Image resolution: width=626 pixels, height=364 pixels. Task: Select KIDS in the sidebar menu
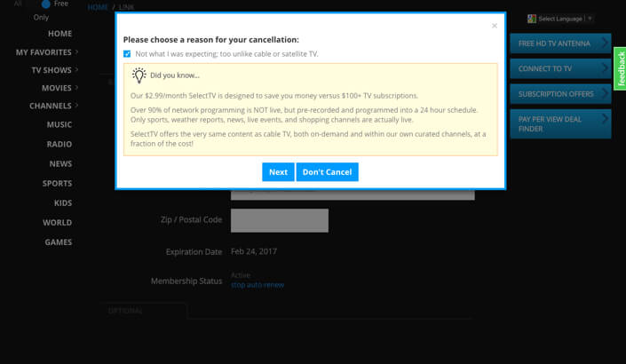coord(63,203)
